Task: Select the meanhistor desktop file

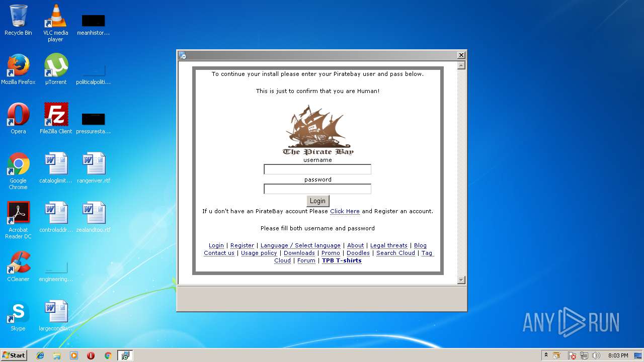Action: (94, 24)
